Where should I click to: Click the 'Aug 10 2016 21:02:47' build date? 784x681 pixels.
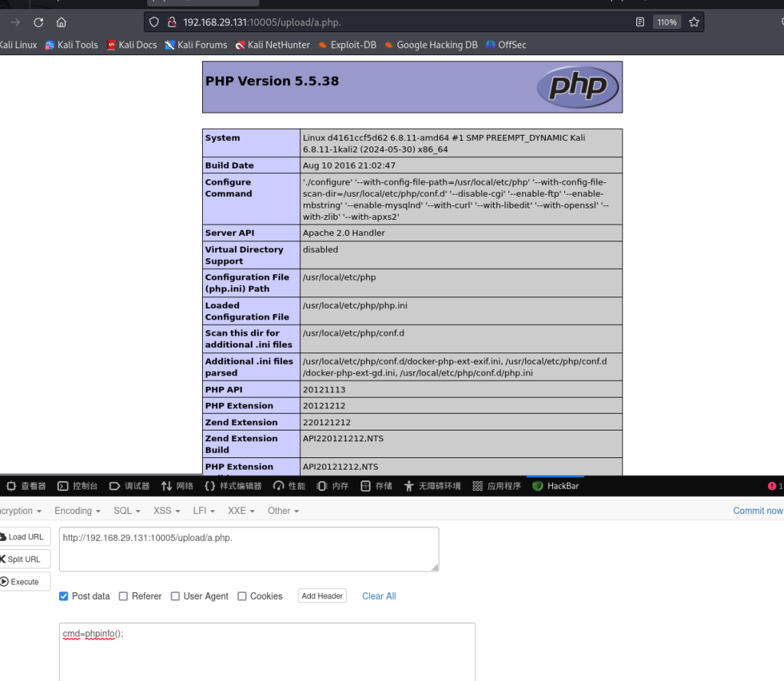tap(349, 165)
